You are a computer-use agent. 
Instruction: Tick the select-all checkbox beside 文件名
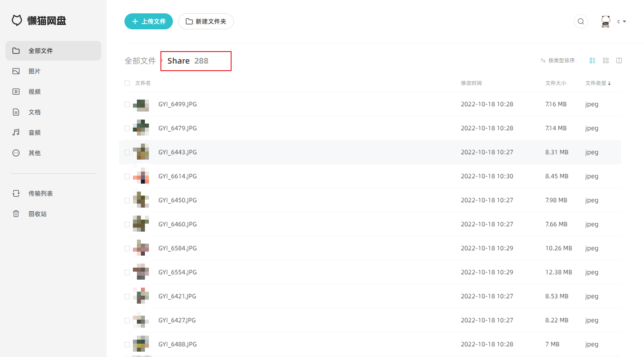[x=127, y=83]
